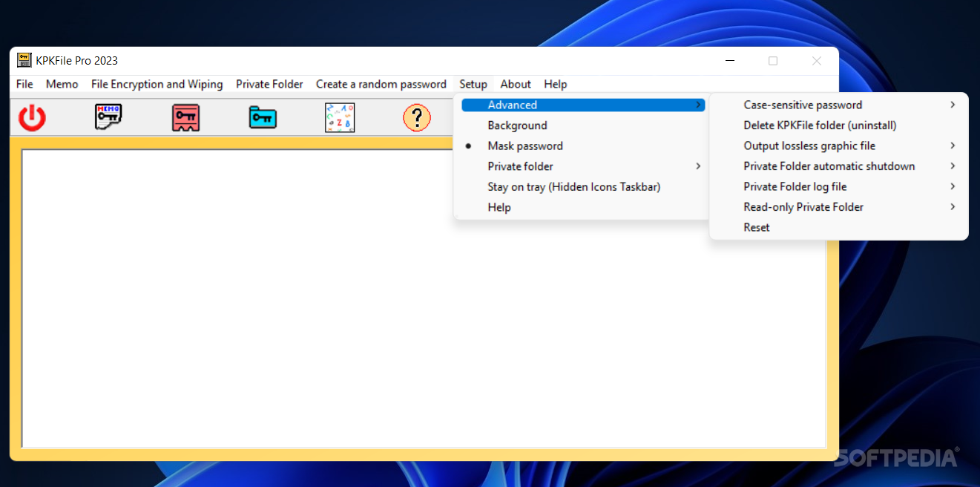The image size is (980, 487).
Task: Open the Private Folder menu
Action: [269, 85]
